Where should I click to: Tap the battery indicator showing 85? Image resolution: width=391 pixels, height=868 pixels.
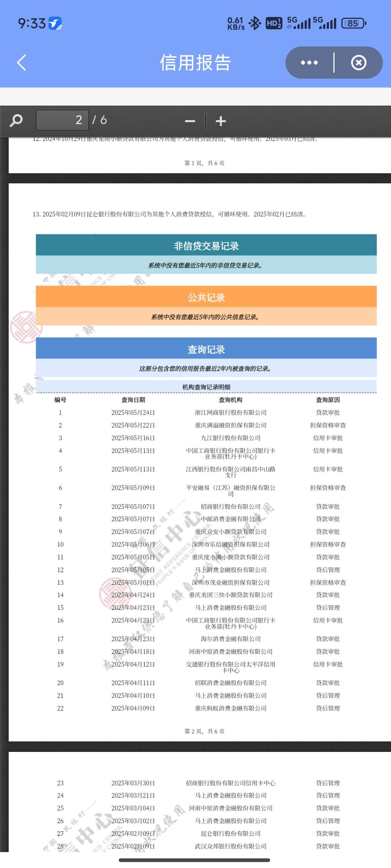pos(354,23)
